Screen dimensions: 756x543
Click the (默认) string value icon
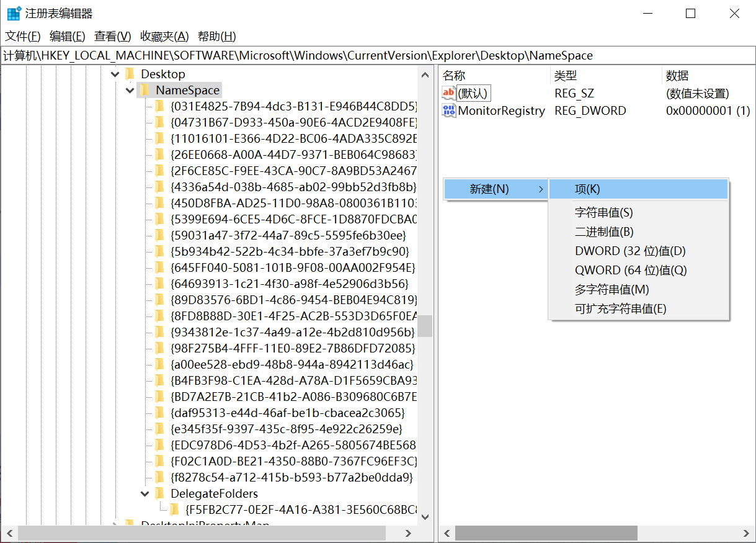click(448, 93)
